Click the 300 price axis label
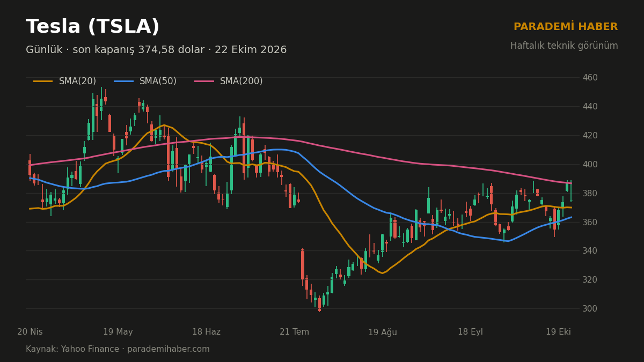This screenshot has height=362, width=644. click(590, 308)
